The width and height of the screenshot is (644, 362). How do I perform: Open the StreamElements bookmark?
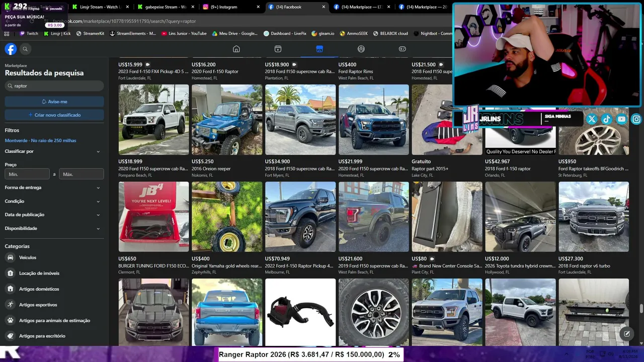pyautogui.click(x=133, y=33)
